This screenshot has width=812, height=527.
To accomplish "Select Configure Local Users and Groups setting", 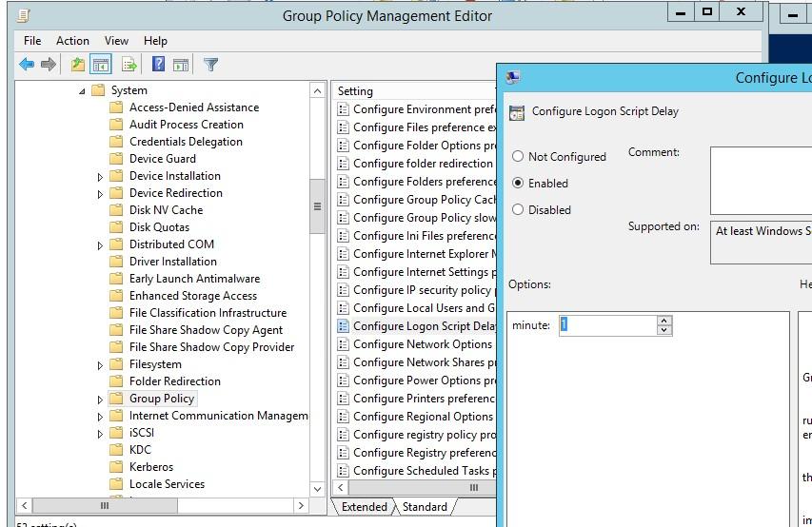I will [x=424, y=308].
